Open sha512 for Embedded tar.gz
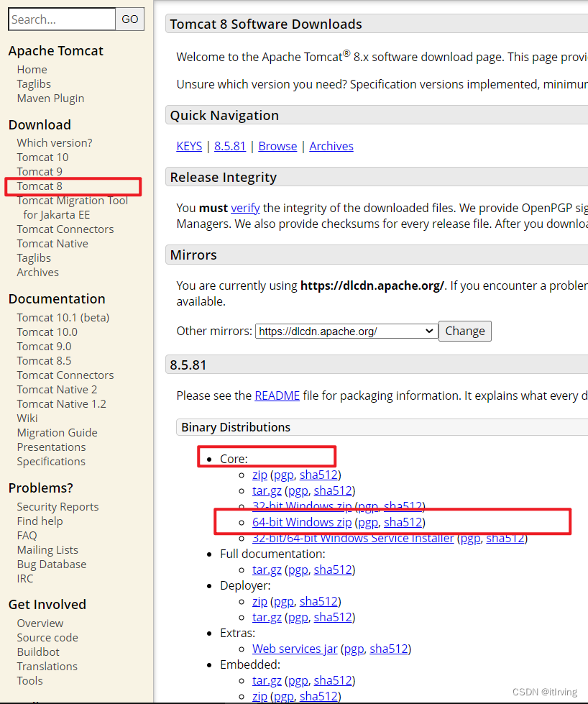 pyautogui.click(x=333, y=681)
